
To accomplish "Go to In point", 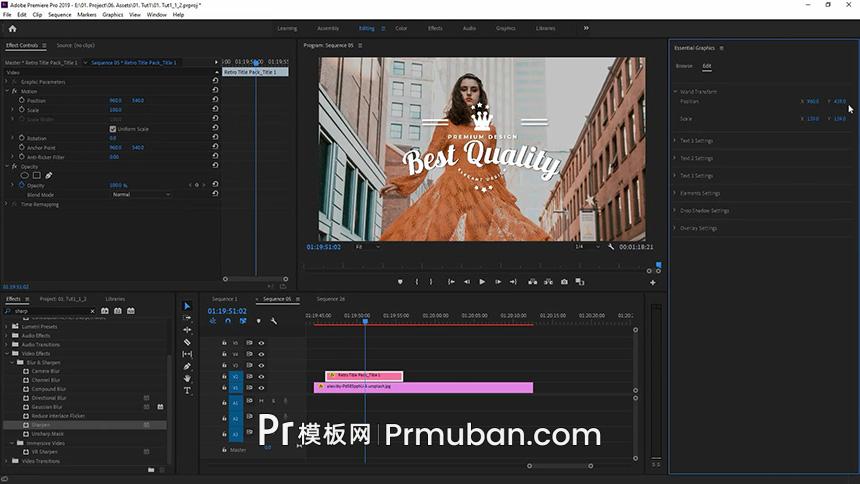I will coord(451,282).
